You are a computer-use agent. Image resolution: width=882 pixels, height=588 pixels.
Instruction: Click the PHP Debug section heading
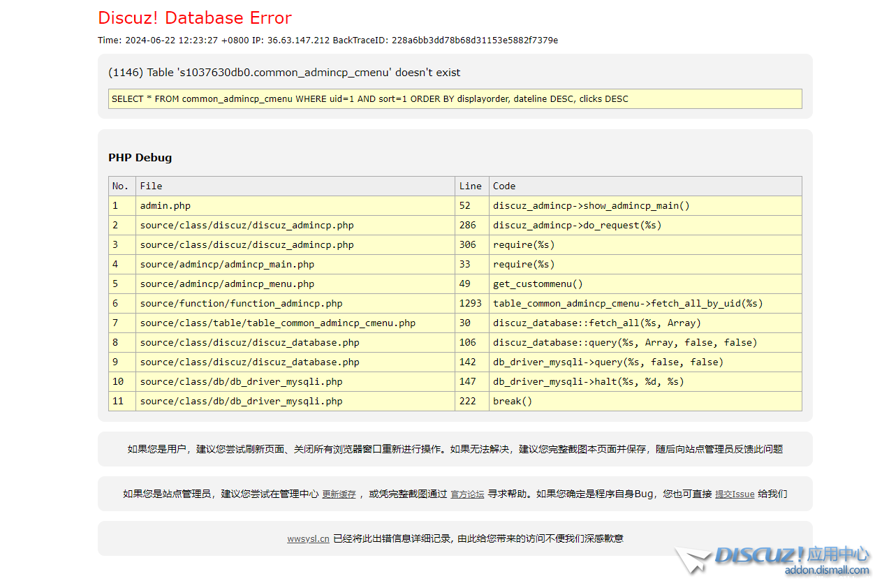tap(140, 158)
